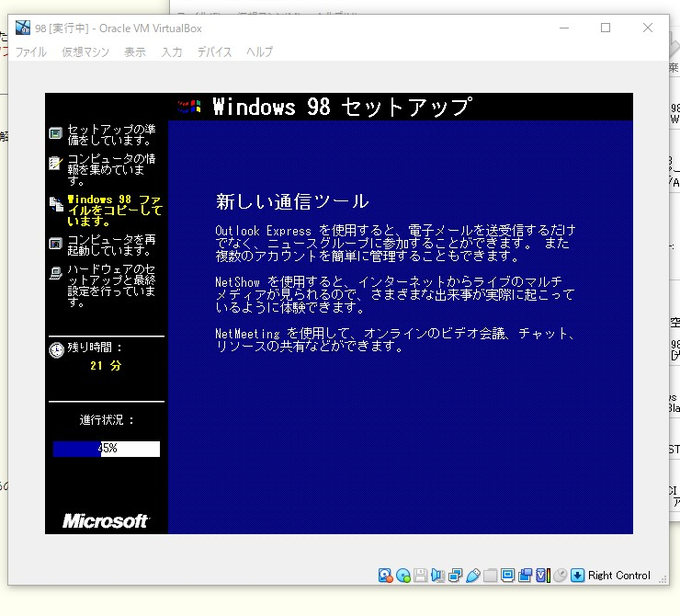Click the floppy disk status icon

420,575
